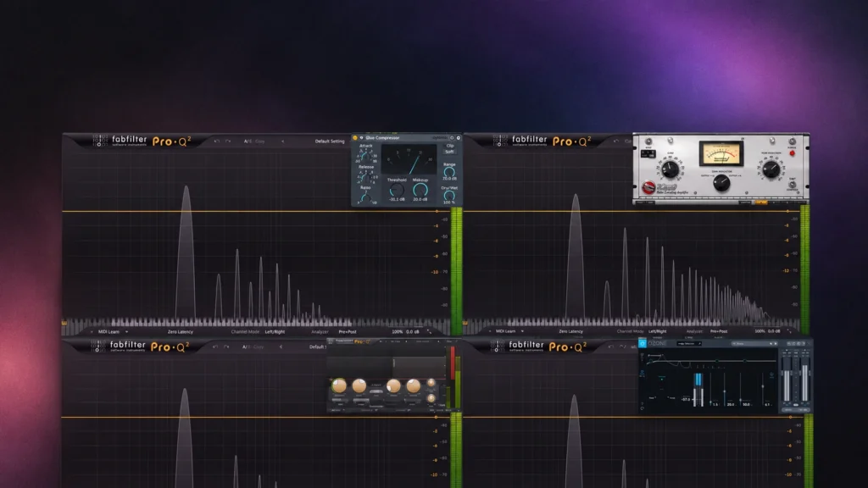Viewport: 868px width, 488px height.
Task: Click Copy in Pro-Q 2 beside Glue Compressor
Action: tap(259, 141)
